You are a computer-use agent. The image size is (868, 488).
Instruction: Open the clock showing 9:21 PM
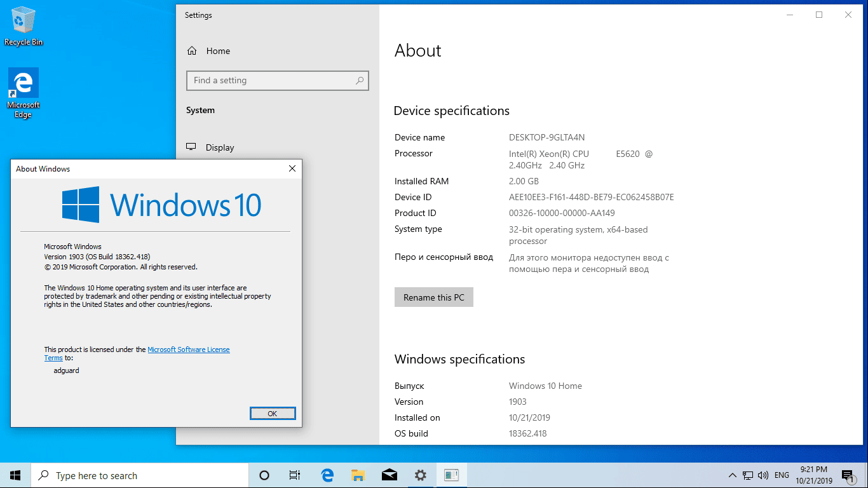[x=814, y=475]
